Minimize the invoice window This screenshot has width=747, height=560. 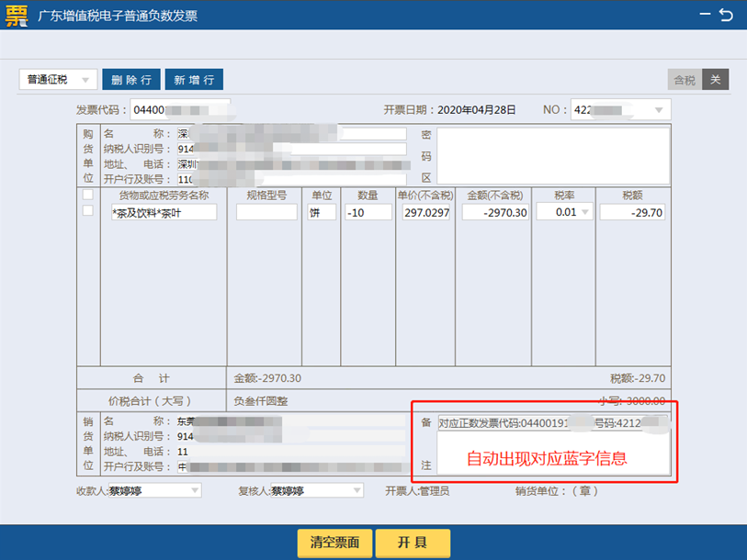click(x=705, y=15)
